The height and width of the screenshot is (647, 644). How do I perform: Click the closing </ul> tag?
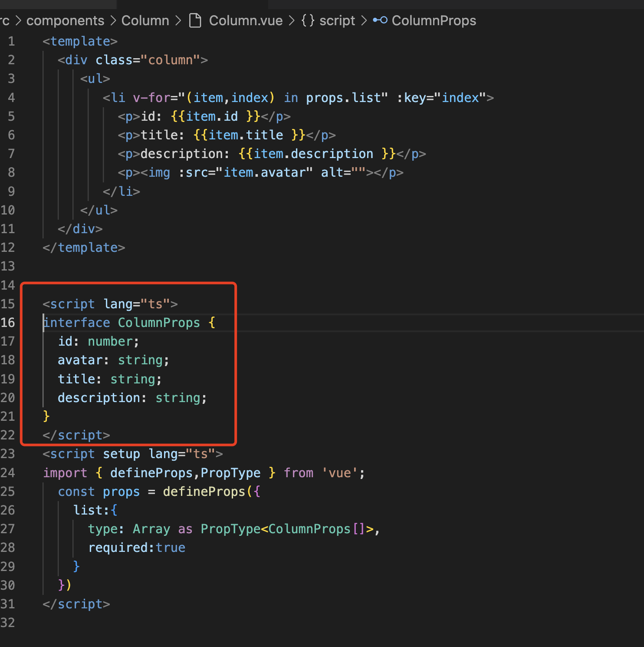click(99, 210)
